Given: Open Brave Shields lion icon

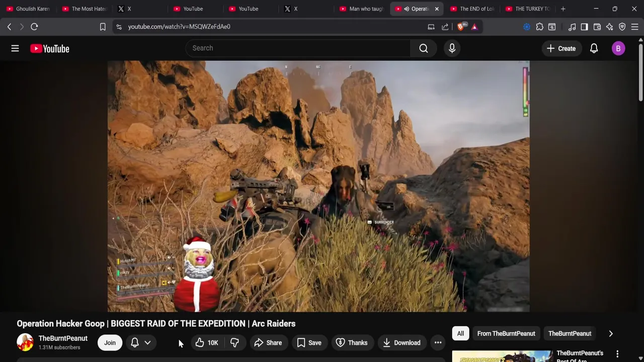Looking at the screenshot, I should [x=461, y=27].
